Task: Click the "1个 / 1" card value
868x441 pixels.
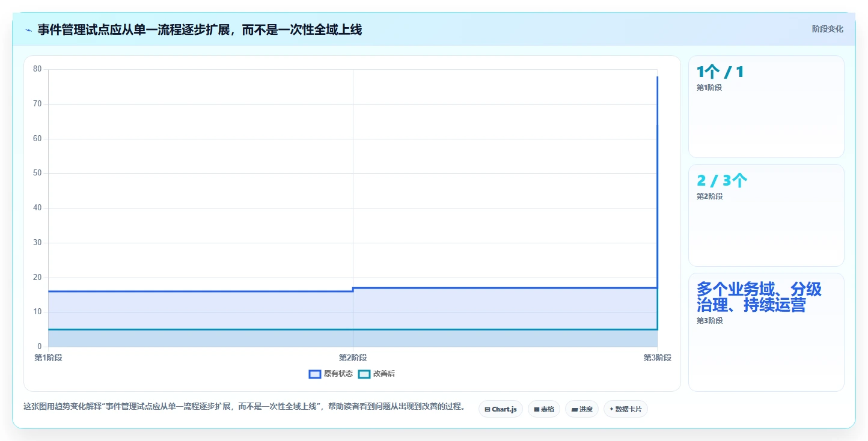Action: [x=720, y=72]
